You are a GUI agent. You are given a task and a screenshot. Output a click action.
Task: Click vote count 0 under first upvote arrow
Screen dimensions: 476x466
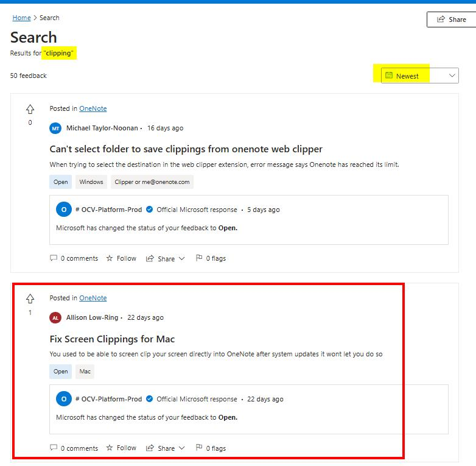(30, 122)
